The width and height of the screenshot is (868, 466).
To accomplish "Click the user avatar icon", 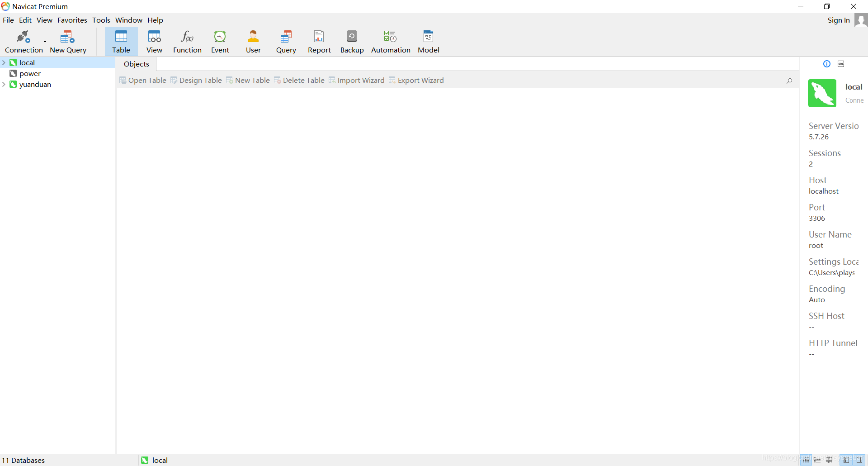I will [861, 20].
